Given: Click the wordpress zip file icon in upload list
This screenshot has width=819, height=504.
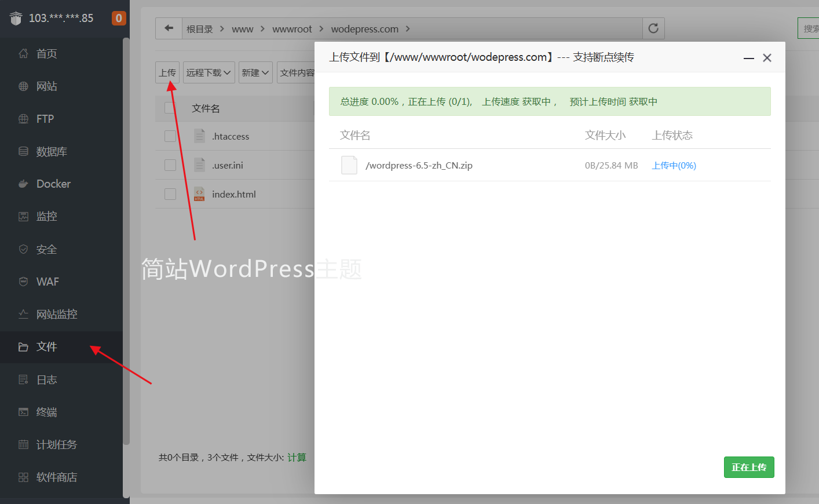Looking at the screenshot, I should [349, 165].
